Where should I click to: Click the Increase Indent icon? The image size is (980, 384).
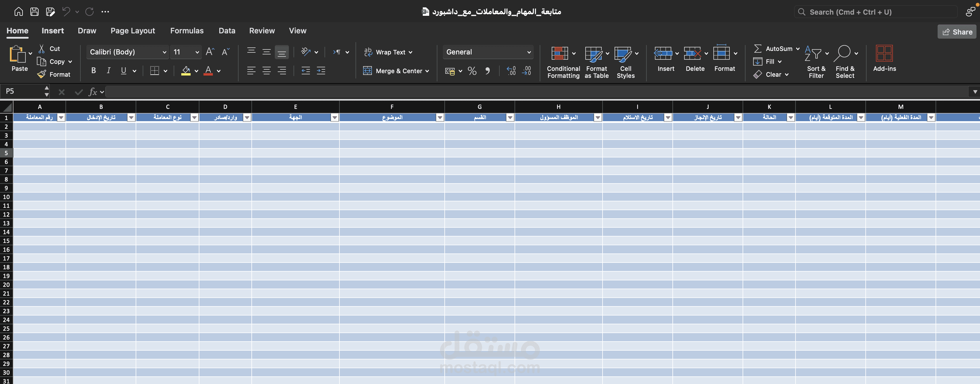coord(321,71)
